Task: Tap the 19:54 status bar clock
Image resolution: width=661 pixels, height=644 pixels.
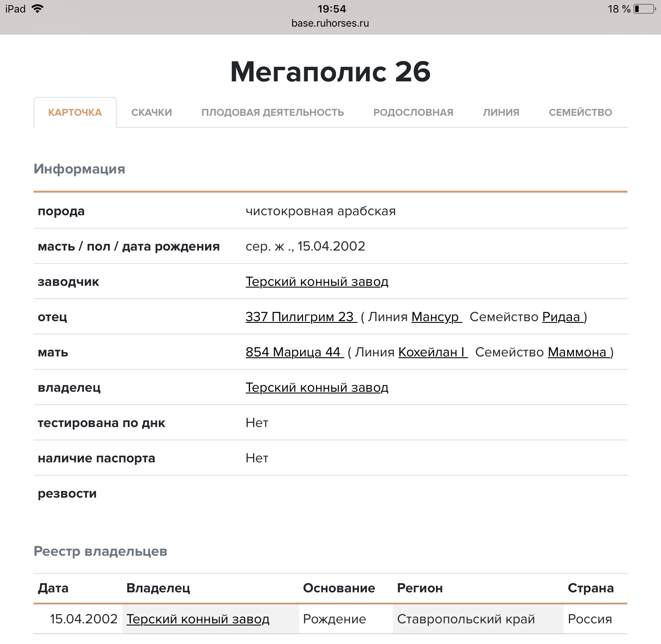Action: coord(332,9)
